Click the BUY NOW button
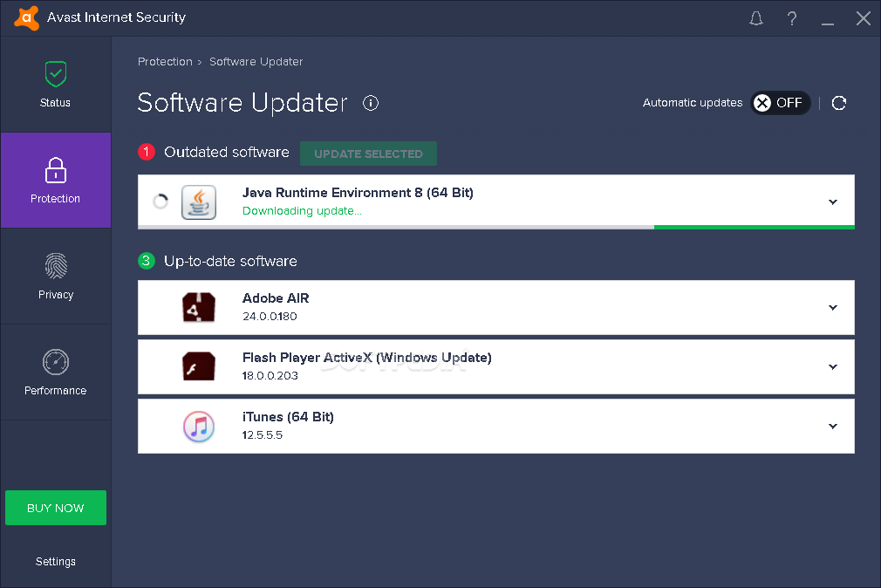The height and width of the screenshot is (588, 881). pyautogui.click(x=56, y=508)
